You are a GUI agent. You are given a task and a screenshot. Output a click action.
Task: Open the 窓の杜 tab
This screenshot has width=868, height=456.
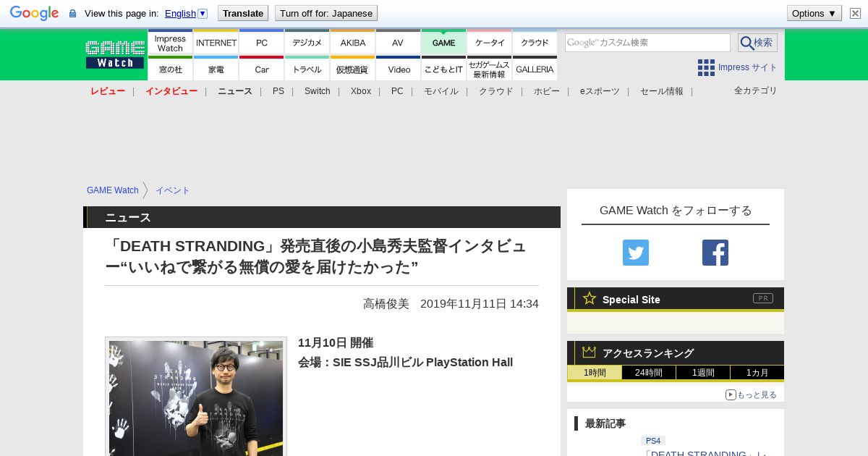point(170,69)
